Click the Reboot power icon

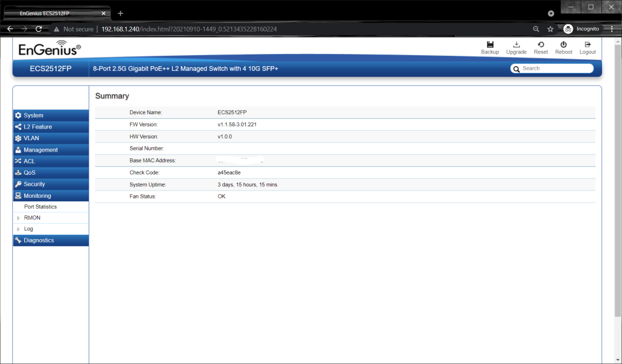563,44
